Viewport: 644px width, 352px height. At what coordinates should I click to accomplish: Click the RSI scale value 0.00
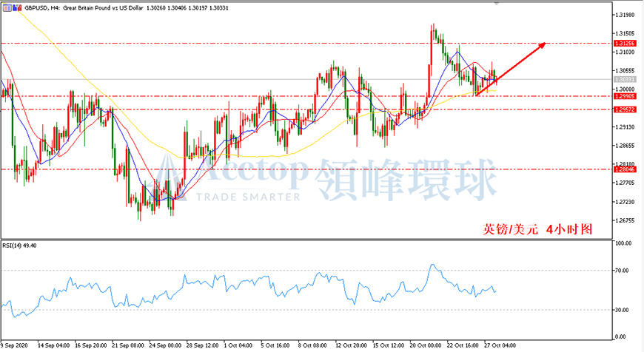tap(621, 336)
